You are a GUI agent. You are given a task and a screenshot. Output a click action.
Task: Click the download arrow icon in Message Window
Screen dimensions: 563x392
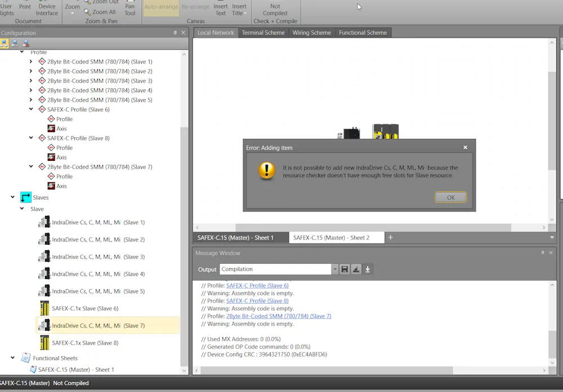point(368,269)
